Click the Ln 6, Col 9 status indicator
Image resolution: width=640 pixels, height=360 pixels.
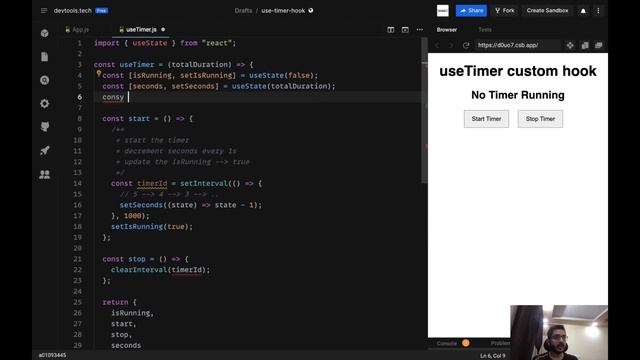click(492, 356)
